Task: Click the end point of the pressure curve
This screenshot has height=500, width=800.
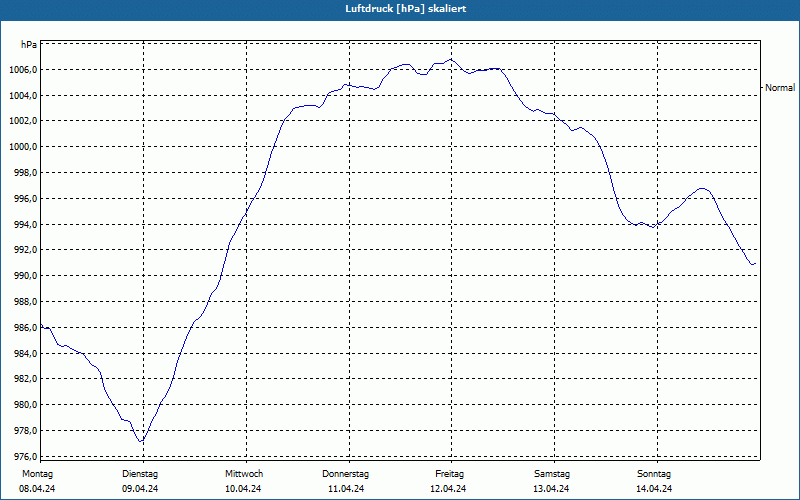Action: point(754,264)
